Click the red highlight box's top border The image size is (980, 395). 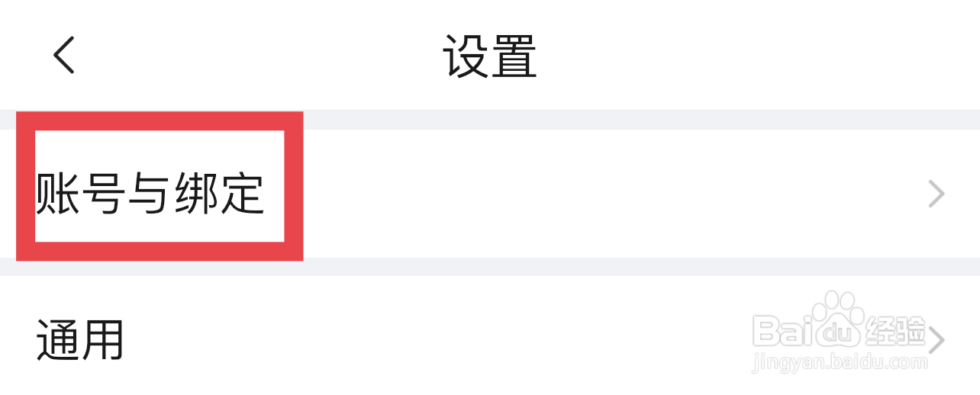point(160,120)
